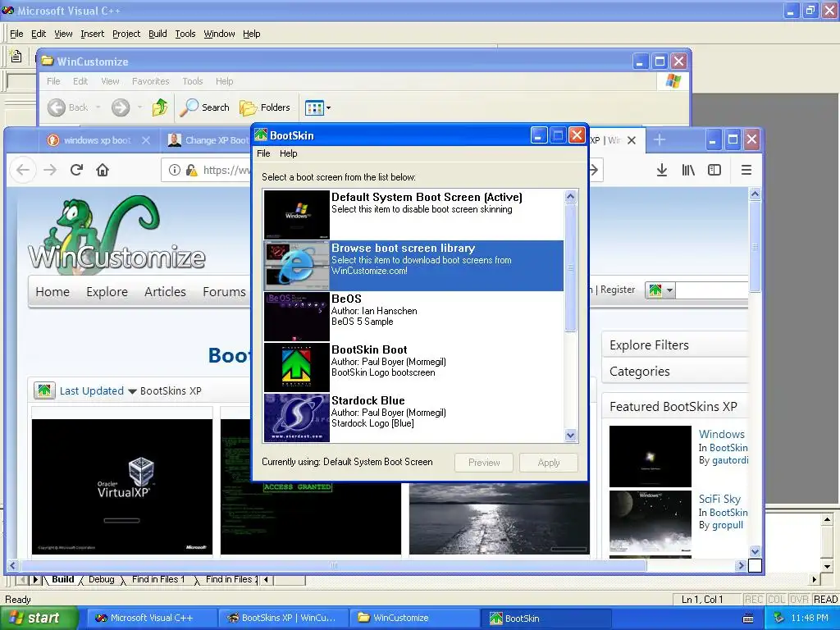Switch to Debug output tab
Screen dimensions: 840x630
(x=101, y=579)
